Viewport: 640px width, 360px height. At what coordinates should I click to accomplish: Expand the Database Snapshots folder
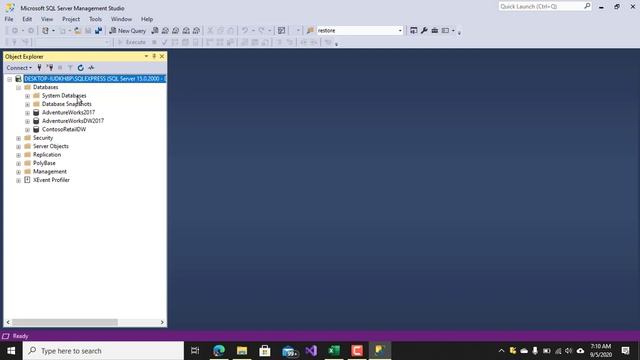pos(27,104)
